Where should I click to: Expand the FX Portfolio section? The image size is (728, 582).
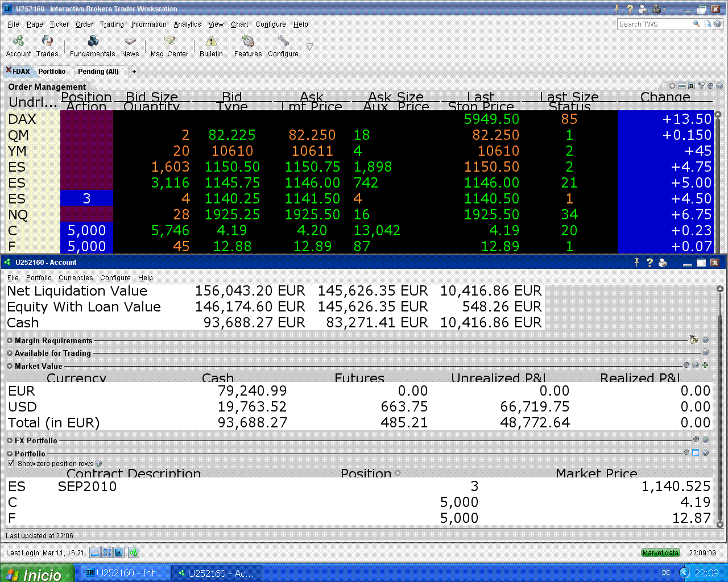pos(10,440)
